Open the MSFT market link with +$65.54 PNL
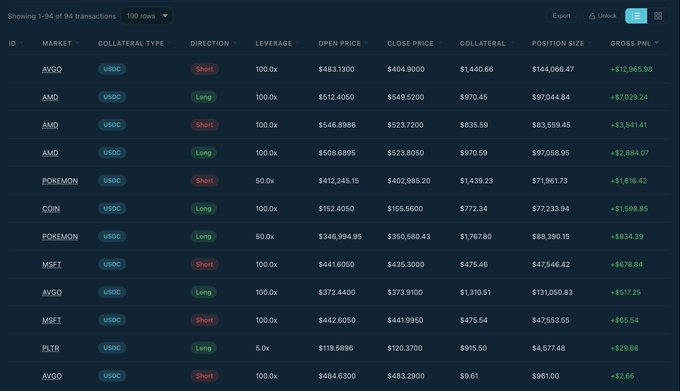This screenshot has width=680, height=391. [51, 320]
